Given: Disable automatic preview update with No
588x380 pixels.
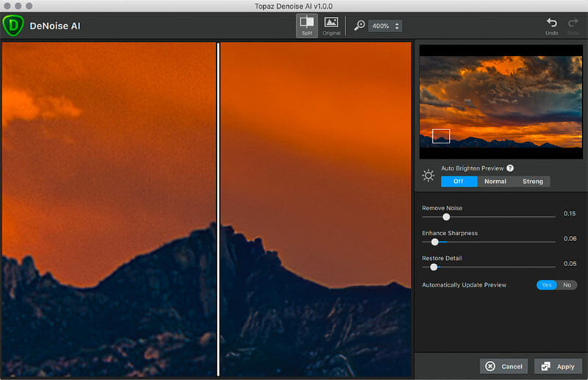Looking at the screenshot, I should [567, 285].
